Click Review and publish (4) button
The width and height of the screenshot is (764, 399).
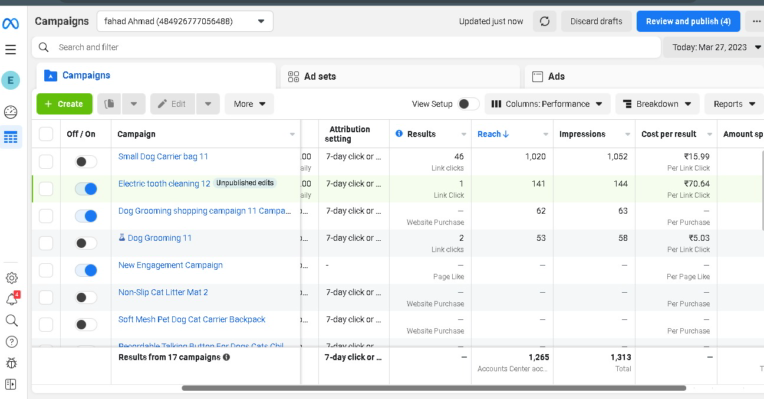click(x=688, y=21)
